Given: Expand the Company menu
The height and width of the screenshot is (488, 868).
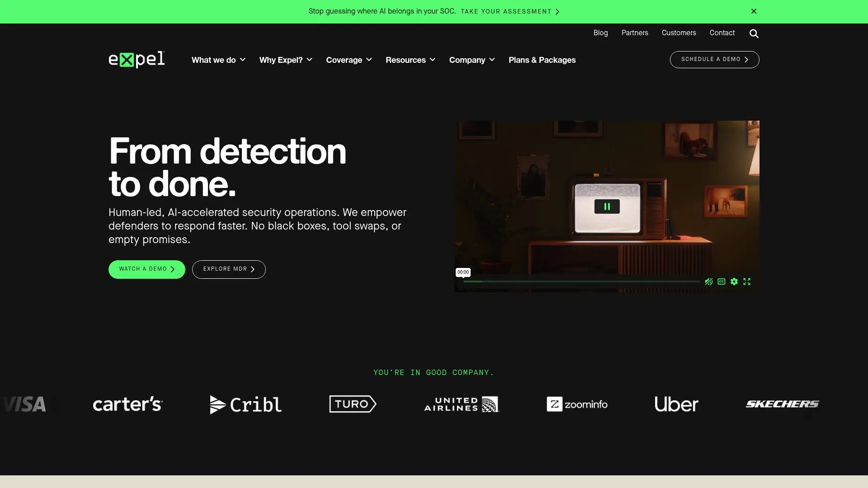Looking at the screenshot, I should 472,60.
